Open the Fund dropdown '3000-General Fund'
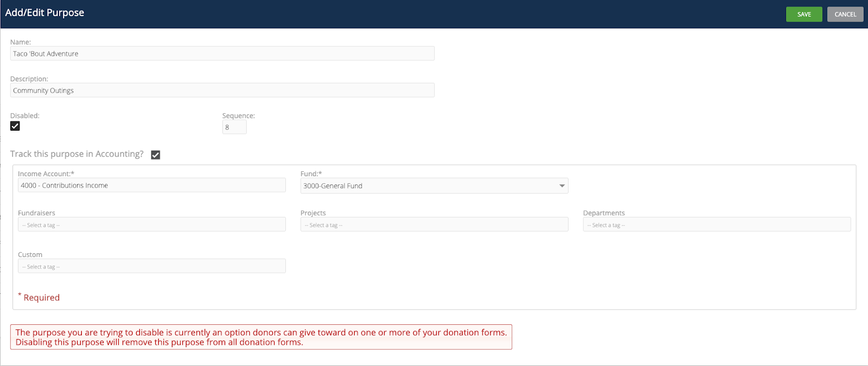The image size is (868, 366). click(434, 185)
